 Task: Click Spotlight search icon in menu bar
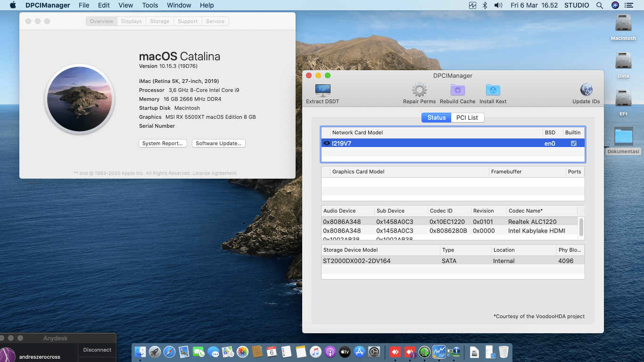[x=600, y=5]
